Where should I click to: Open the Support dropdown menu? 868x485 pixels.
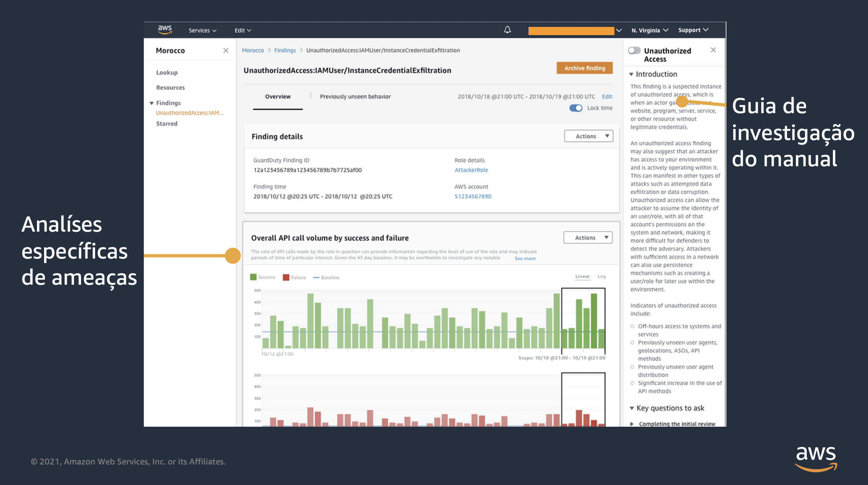[693, 30]
